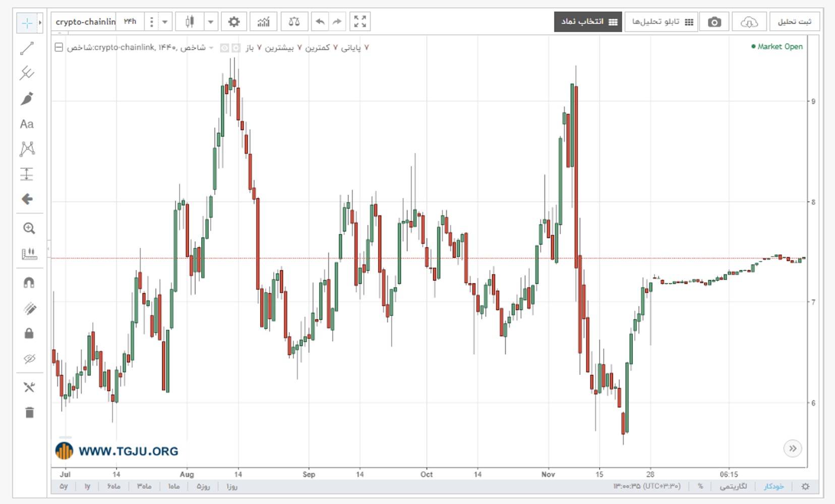Click the crypto-chainlink symbol search field
835x504 pixels.
click(x=84, y=22)
